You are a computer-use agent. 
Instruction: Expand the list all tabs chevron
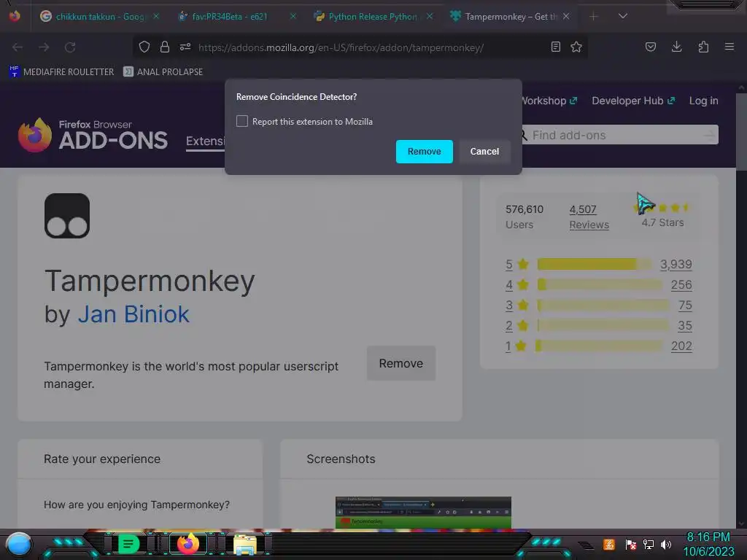pyautogui.click(x=622, y=16)
